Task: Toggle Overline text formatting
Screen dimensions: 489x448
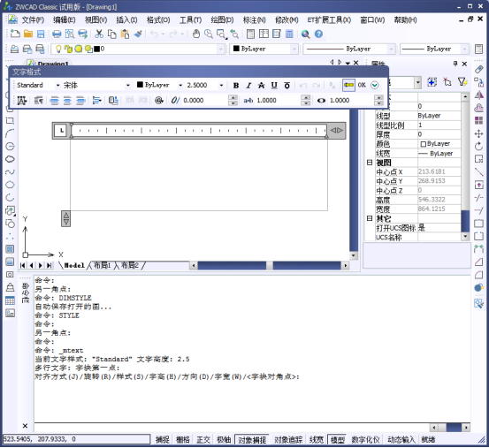Action: pyautogui.click(x=287, y=86)
